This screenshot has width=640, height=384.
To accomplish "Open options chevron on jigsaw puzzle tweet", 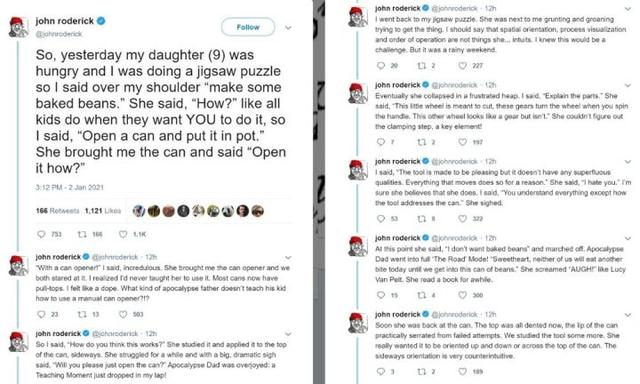I will click(x=628, y=9).
